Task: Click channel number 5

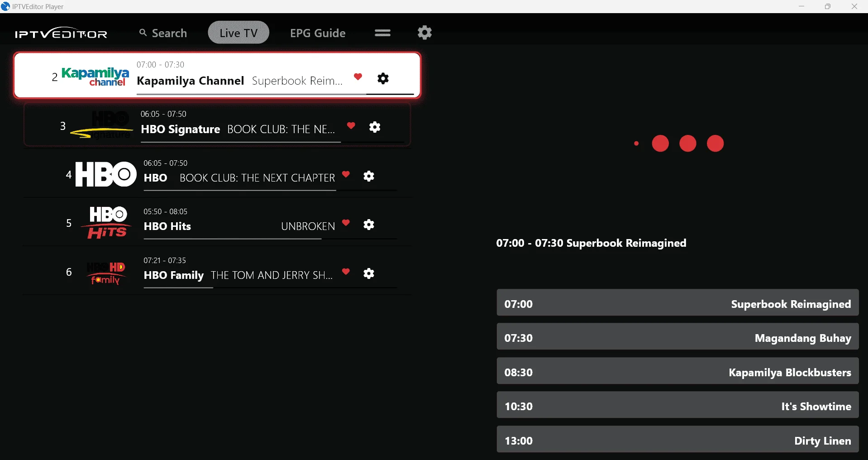Action: [69, 223]
